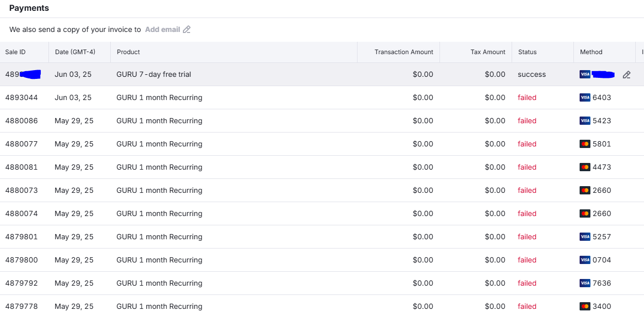Click the Product column header
644x313 pixels.
tap(128, 52)
